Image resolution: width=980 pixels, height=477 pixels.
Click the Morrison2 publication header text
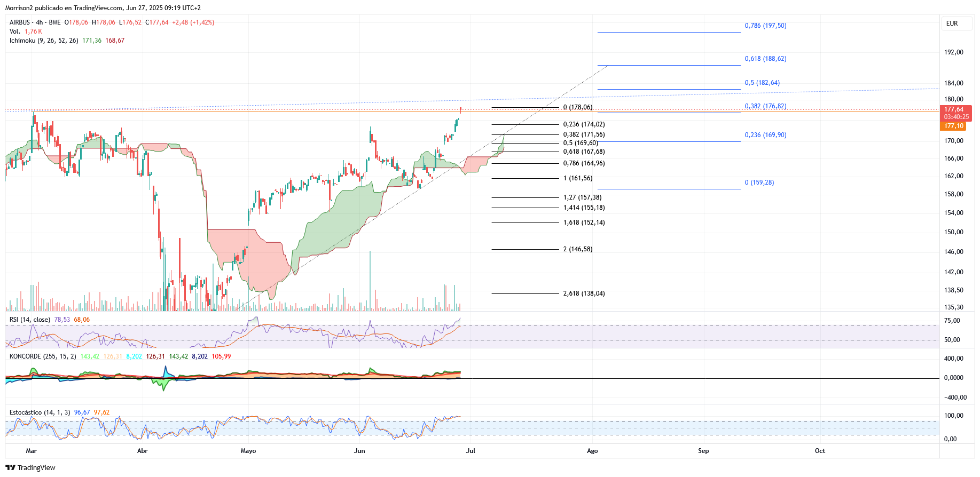pos(103,8)
